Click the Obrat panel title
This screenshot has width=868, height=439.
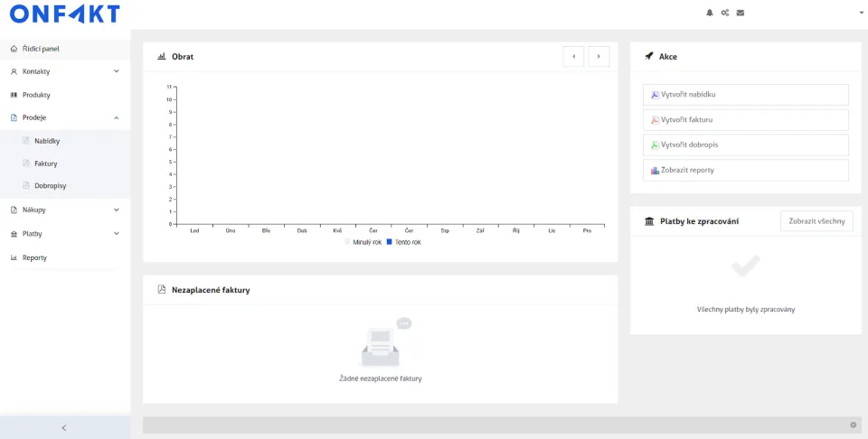click(183, 56)
